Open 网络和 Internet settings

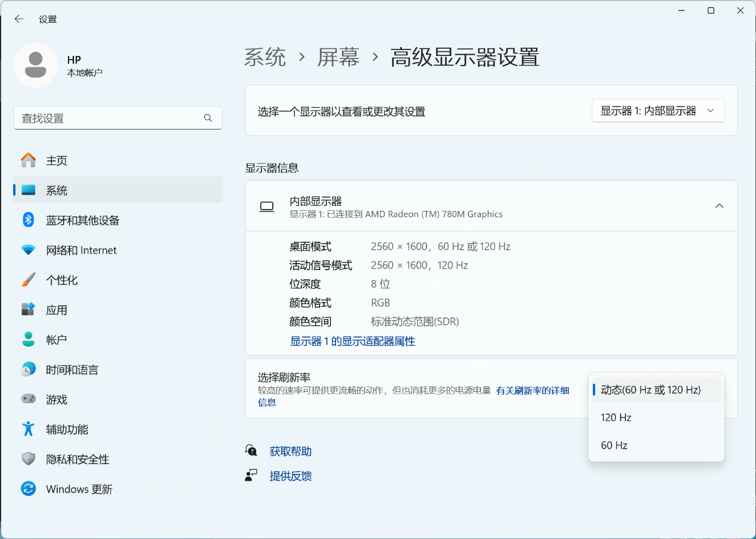(x=81, y=250)
